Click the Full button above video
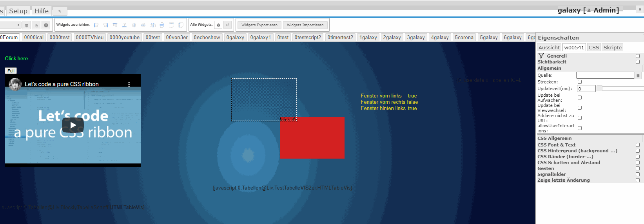This screenshot has width=644, height=224. (11, 71)
